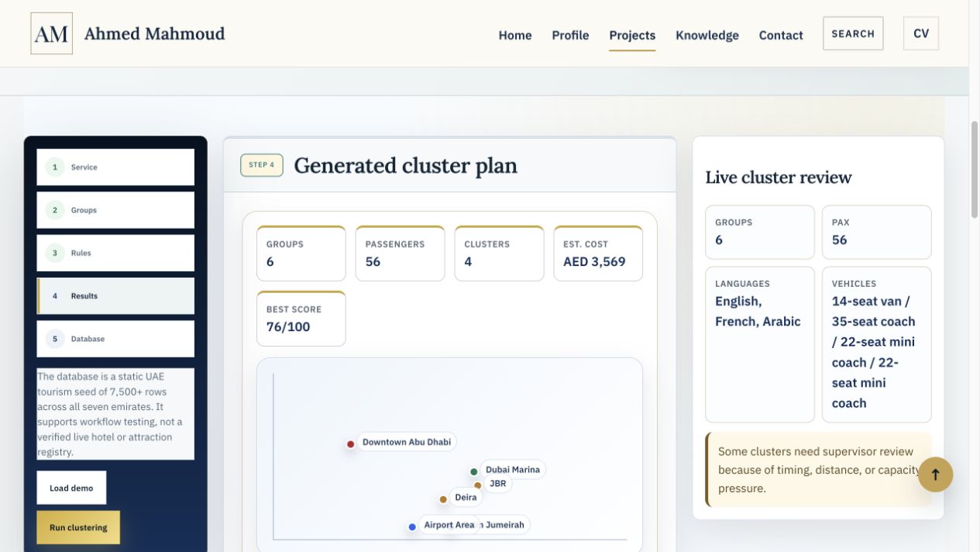980x552 pixels.
Task: Click the PAX 56 card in Live cluster review
Action: [876, 232]
